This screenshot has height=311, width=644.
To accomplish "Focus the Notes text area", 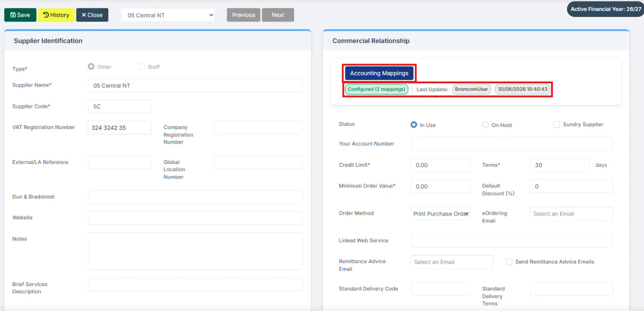I will coord(195,251).
